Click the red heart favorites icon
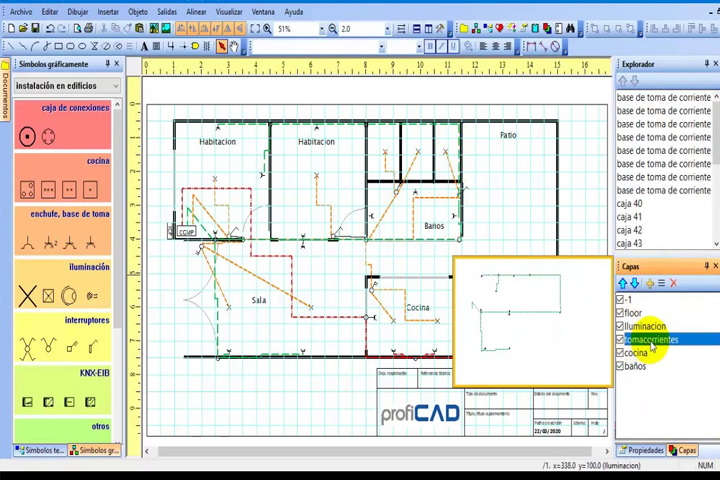 pos(499,28)
